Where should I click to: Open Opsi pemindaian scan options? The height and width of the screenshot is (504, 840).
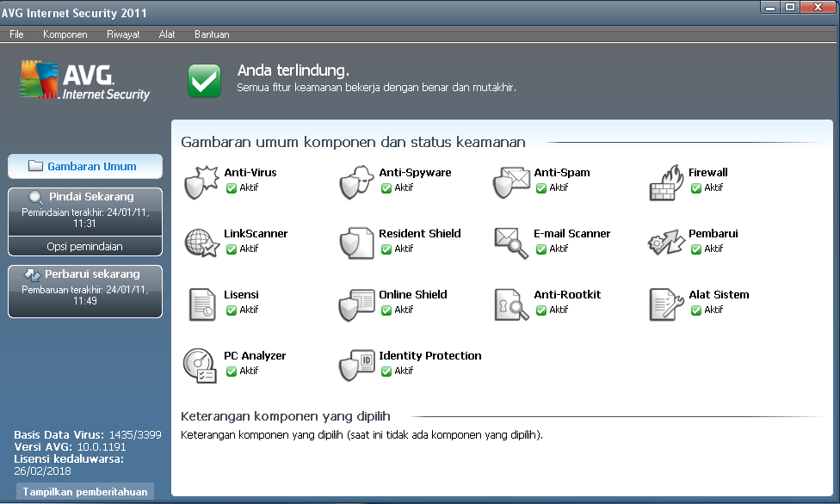[85, 246]
